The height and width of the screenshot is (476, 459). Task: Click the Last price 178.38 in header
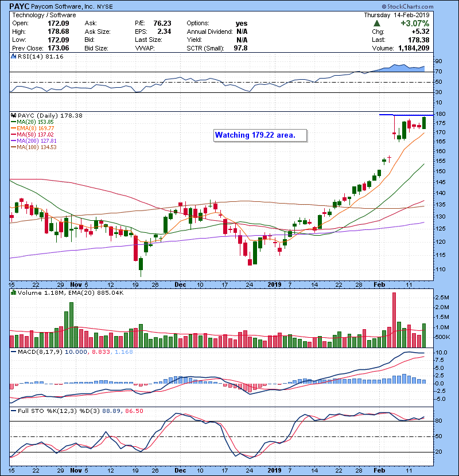point(419,40)
